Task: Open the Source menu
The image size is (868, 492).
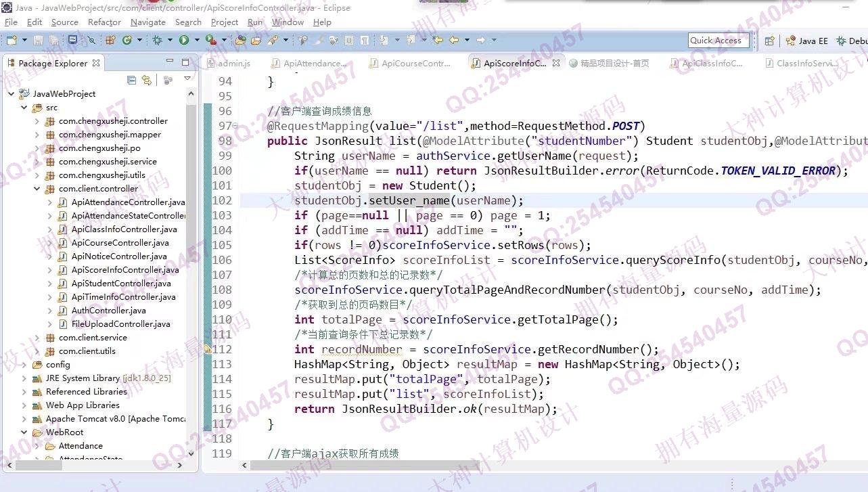Action: (65, 22)
